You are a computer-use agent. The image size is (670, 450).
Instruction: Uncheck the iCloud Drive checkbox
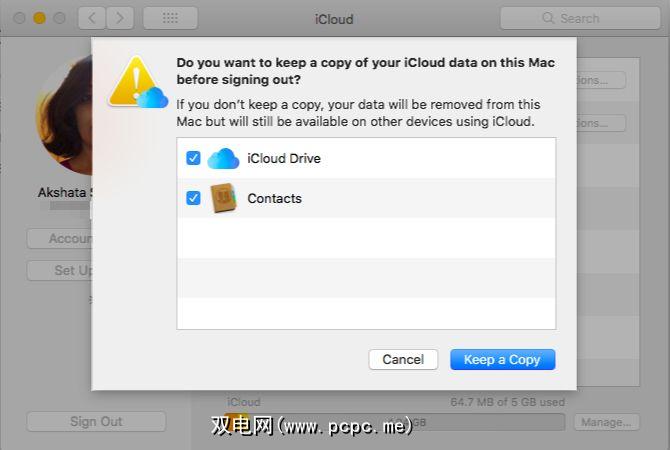(194, 158)
